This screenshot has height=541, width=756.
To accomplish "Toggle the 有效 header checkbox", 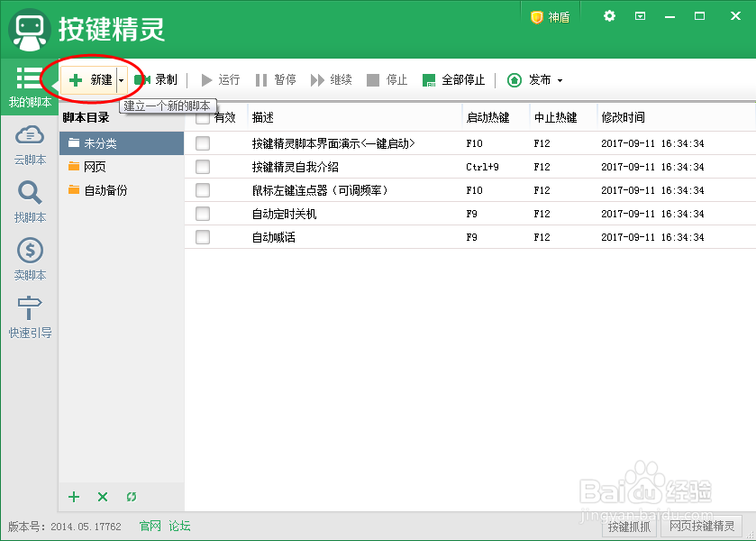I will (x=203, y=118).
